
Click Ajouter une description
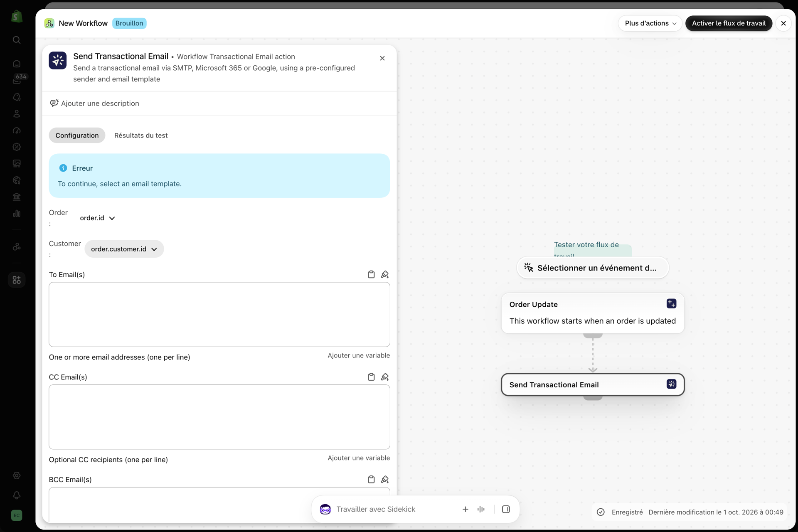[x=95, y=103]
